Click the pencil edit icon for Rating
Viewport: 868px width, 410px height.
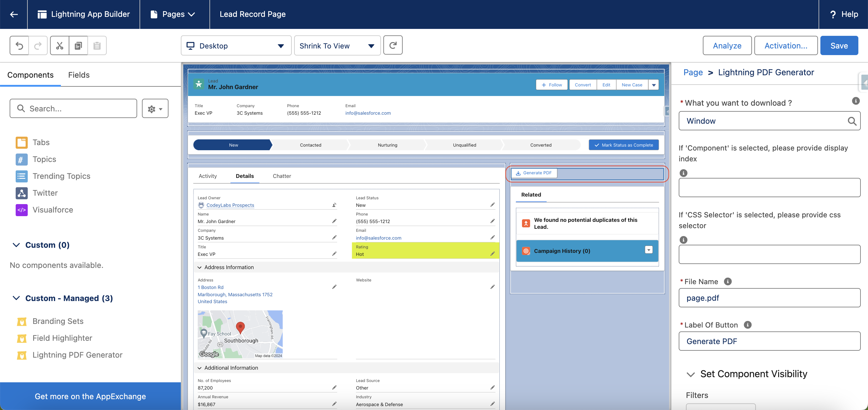(x=492, y=254)
